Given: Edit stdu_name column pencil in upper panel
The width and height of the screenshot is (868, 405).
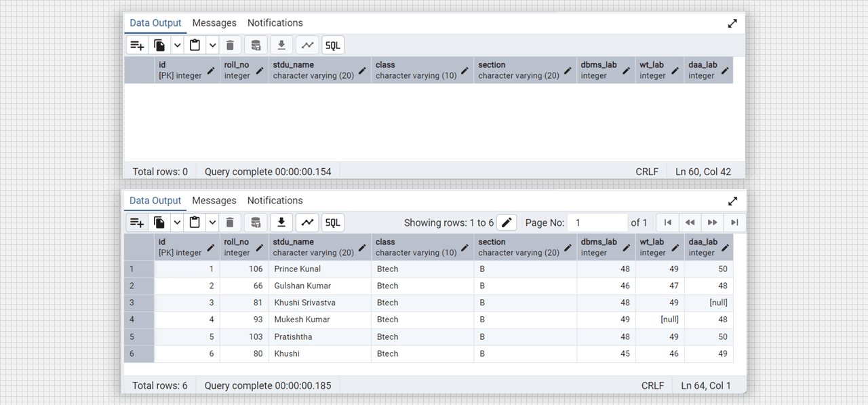Looking at the screenshot, I should click(x=363, y=71).
